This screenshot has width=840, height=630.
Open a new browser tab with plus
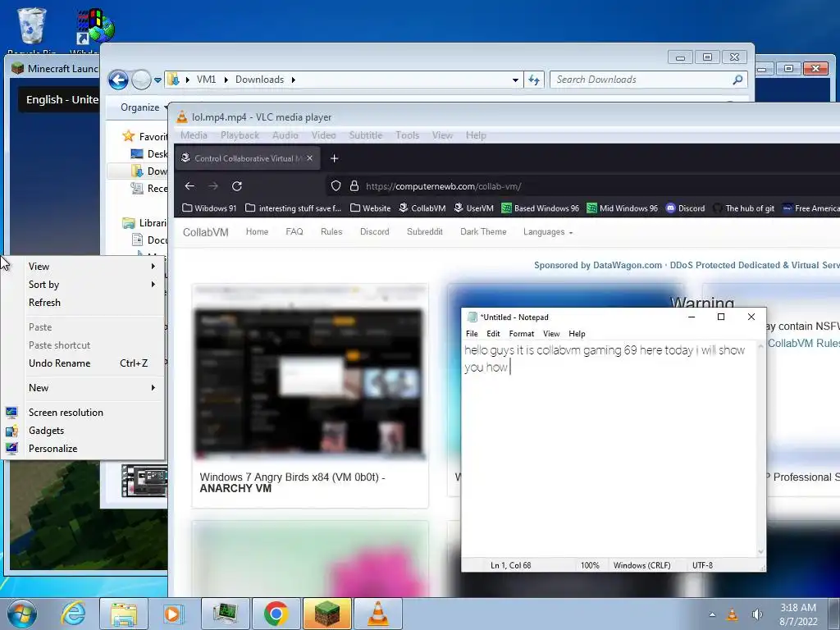click(335, 158)
